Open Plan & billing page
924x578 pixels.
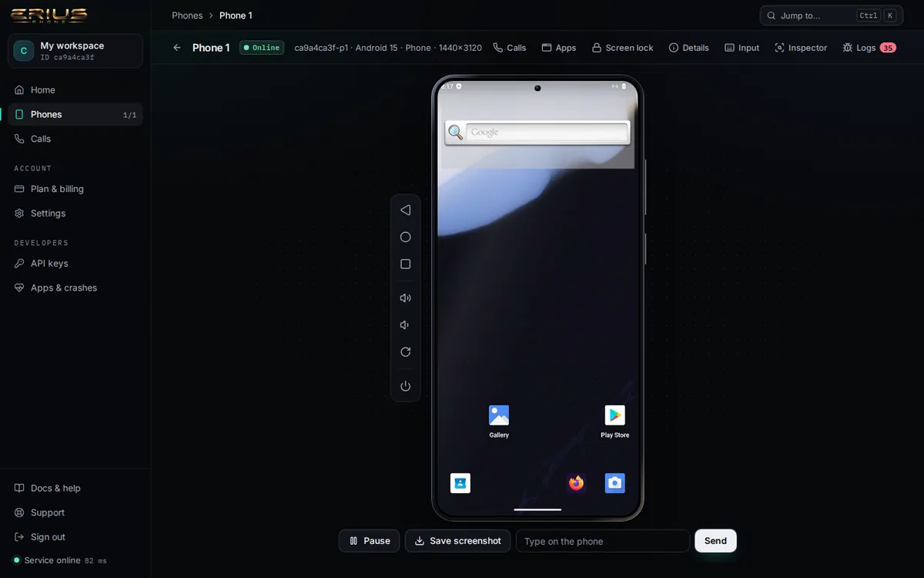pos(75,189)
